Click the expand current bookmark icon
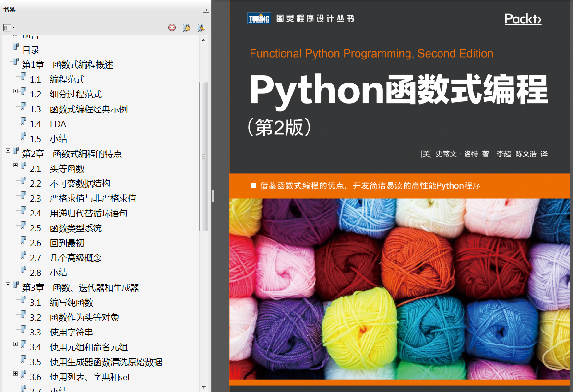This screenshot has width=573, height=392. click(202, 28)
